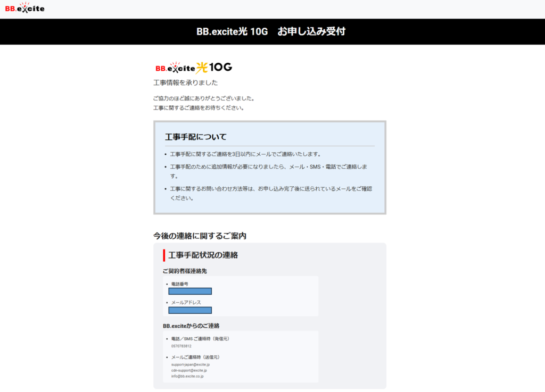This screenshot has width=545, height=392.
Task: Click the cdn-support@excite.jp email address
Action: coord(188,370)
